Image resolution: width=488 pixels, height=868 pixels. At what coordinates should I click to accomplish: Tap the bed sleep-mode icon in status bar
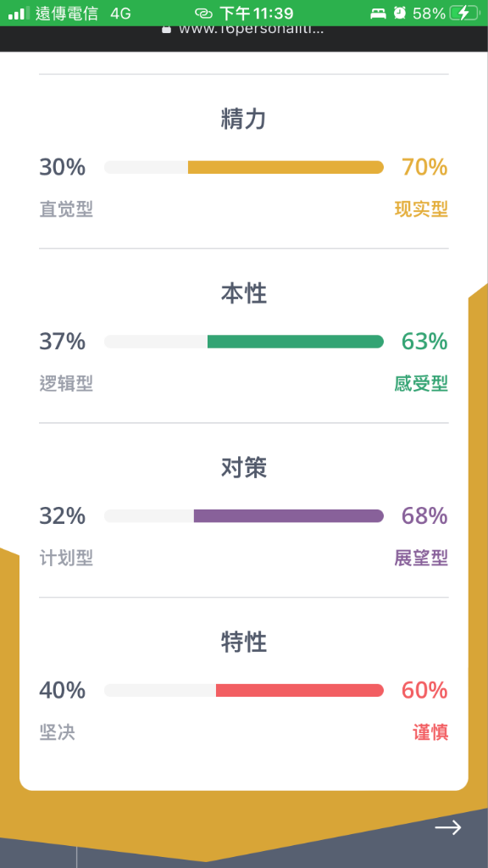(x=378, y=14)
